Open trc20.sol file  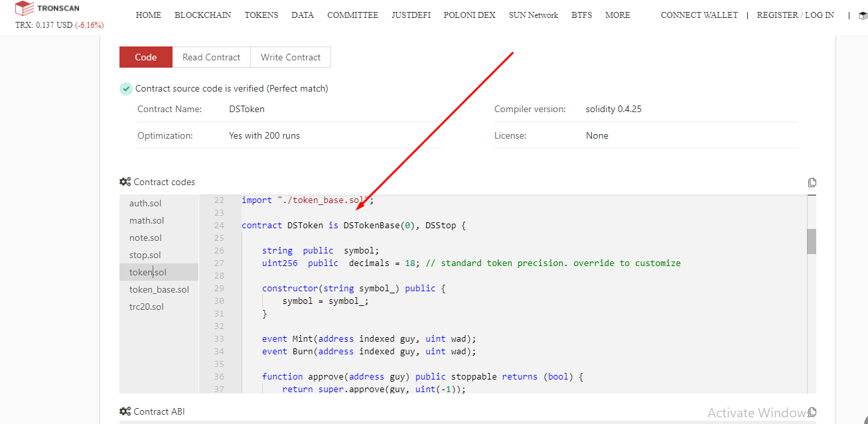(x=159, y=307)
